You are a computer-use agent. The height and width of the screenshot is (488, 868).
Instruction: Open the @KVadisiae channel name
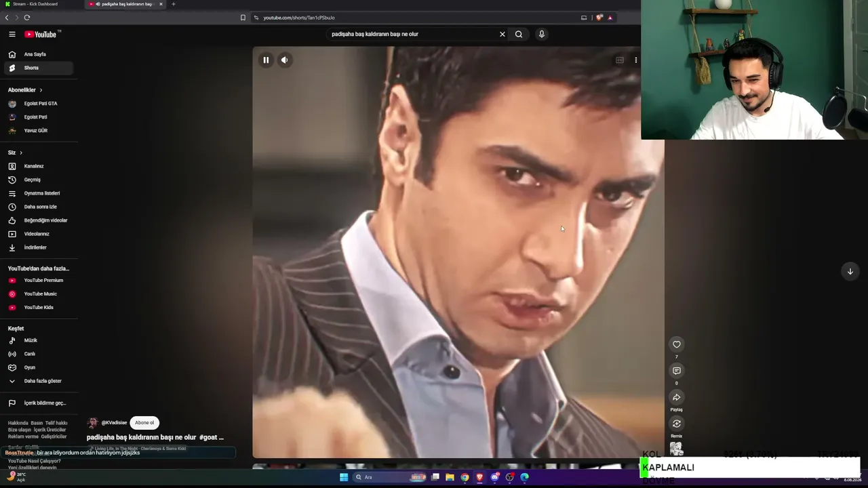pyautogui.click(x=114, y=423)
